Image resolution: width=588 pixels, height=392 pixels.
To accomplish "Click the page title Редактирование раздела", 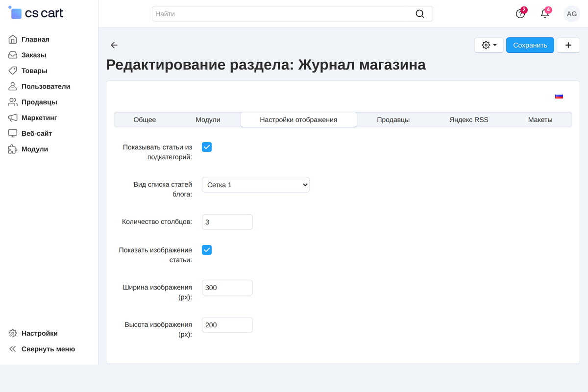I will click(266, 65).
